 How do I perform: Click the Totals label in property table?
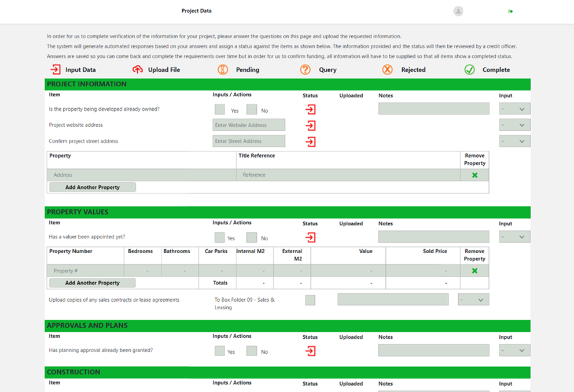pyautogui.click(x=220, y=283)
